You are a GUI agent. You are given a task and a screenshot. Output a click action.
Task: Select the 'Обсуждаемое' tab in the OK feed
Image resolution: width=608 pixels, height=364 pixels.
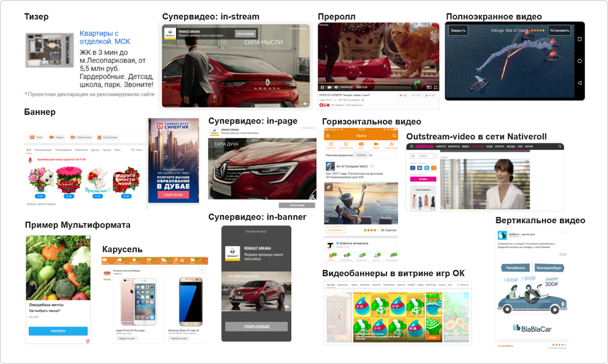63,150
